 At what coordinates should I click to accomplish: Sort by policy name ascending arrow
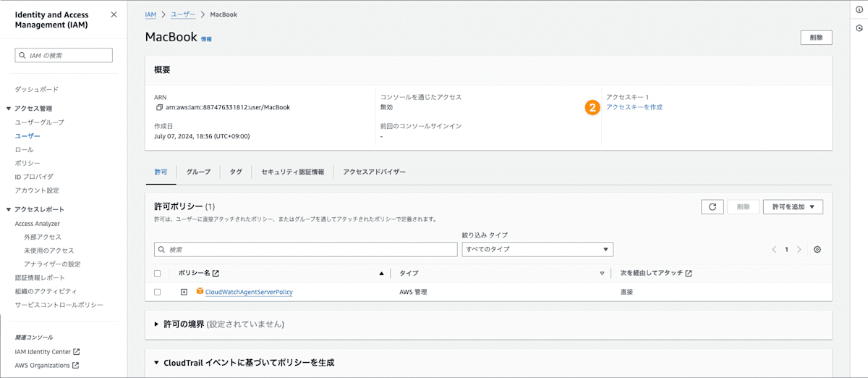click(x=381, y=273)
